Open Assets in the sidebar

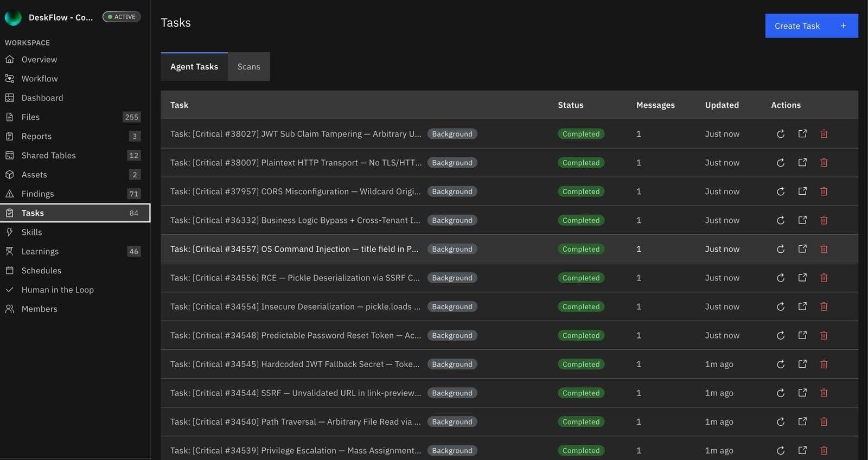tap(75, 175)
